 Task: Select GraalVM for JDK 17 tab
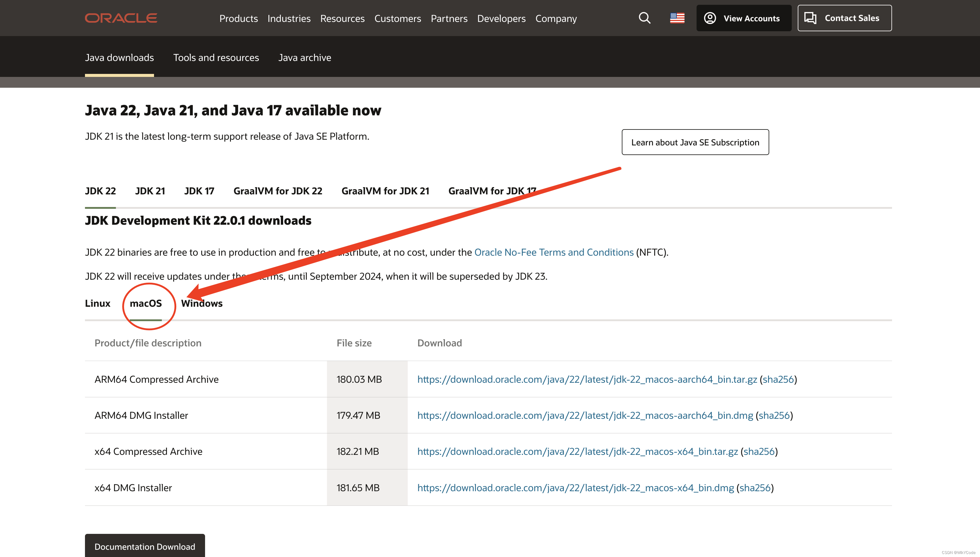pos(492,191)
